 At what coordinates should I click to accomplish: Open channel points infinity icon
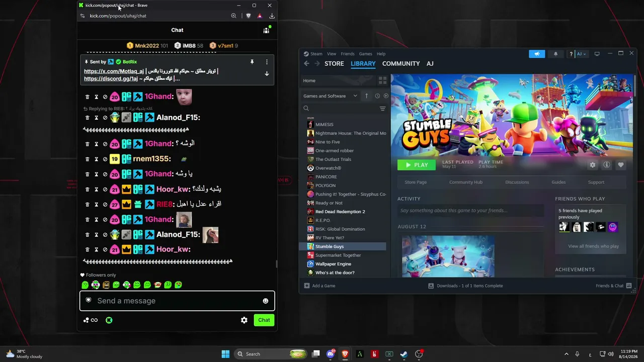point(91,320)
